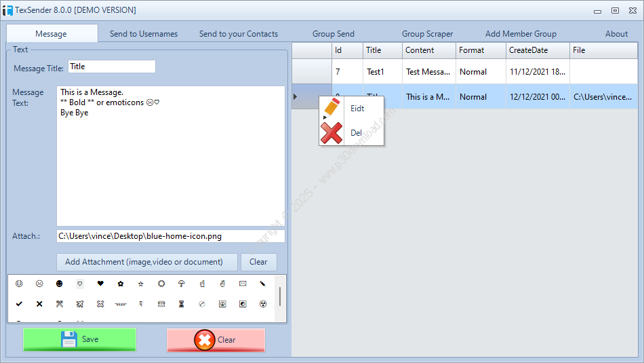Click the Message Title input field
Image resolution: width=644 pixels, height=363 pixels.
coord(111,66)
